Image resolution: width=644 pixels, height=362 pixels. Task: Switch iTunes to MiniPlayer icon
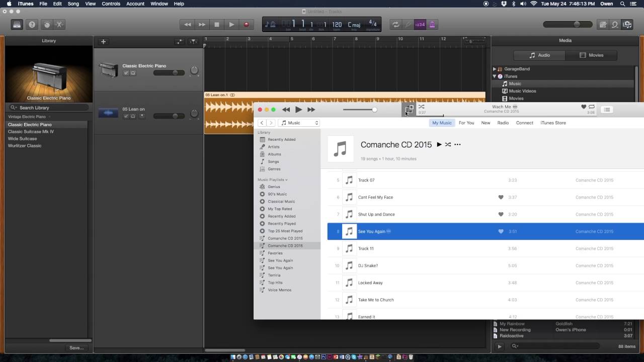pyautogui.click(x=409, y=109)
